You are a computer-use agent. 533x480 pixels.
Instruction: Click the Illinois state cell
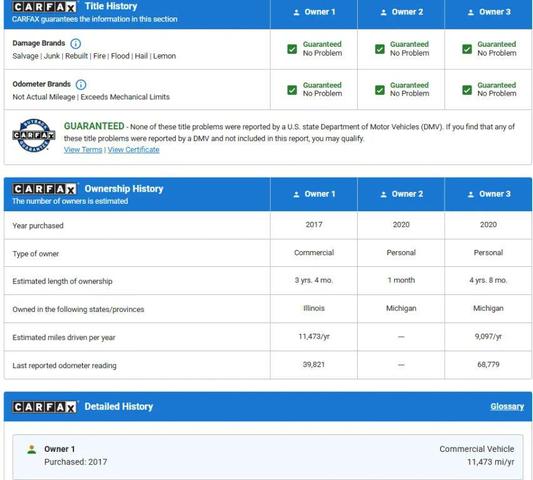coord(314,308)
